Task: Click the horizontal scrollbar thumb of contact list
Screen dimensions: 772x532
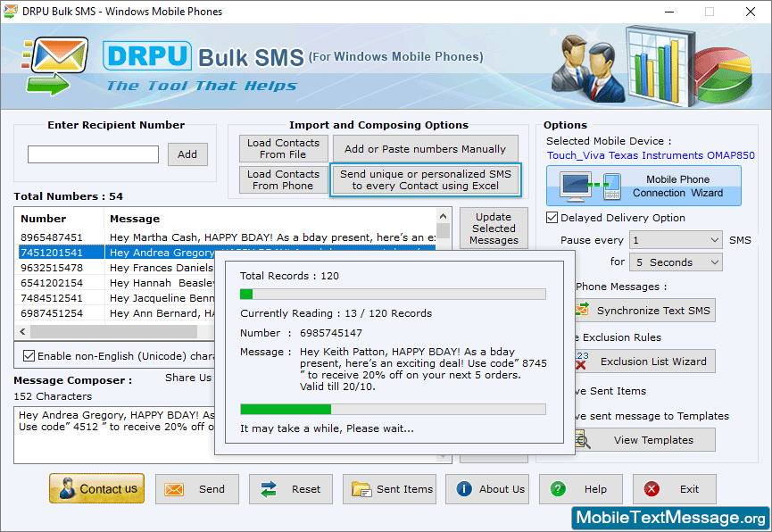Action: (113, 331)
